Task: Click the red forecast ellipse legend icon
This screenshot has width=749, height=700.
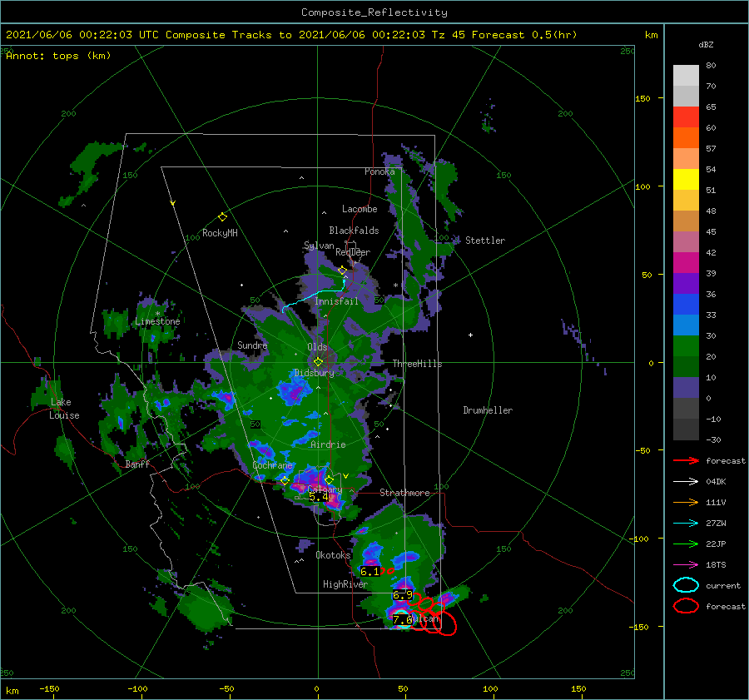Action: [x=686, y=606]
